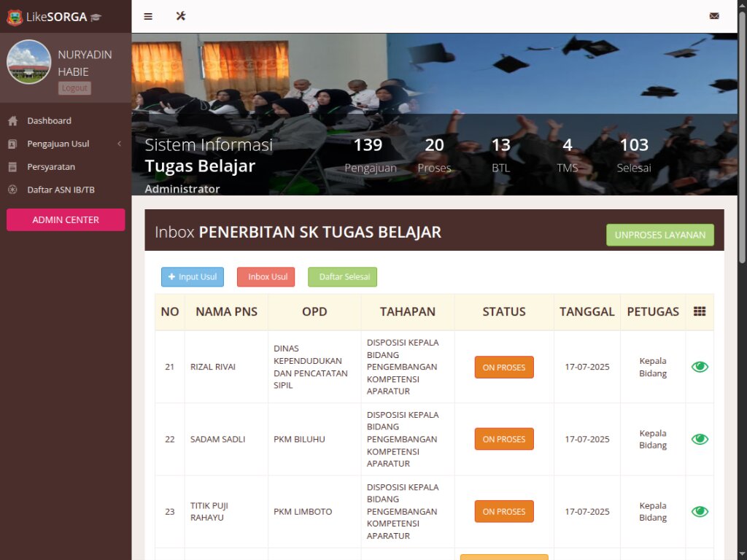This screenshot has height=560, width=747.
Task: Open the Inbox Usul view
Action: tap(266, 277)
